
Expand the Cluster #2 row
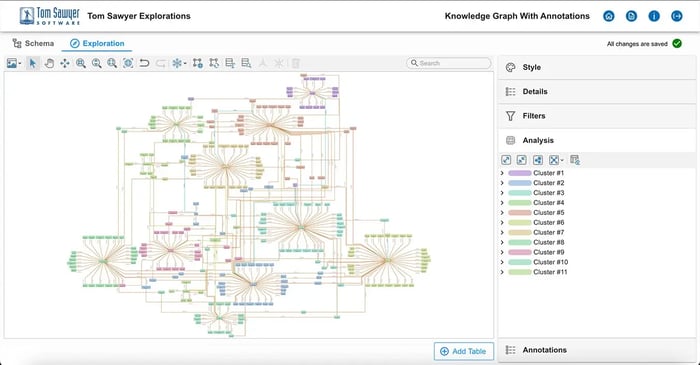(x=502, y=183)
